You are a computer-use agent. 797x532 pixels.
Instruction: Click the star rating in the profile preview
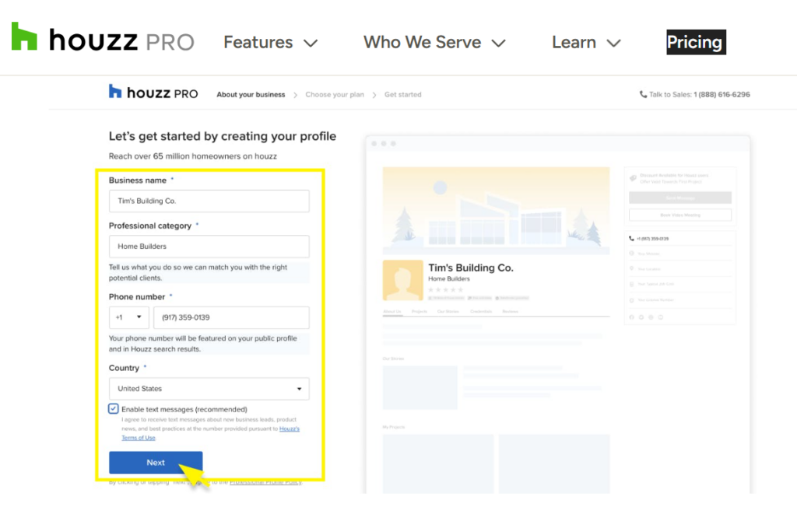(445, 289)
